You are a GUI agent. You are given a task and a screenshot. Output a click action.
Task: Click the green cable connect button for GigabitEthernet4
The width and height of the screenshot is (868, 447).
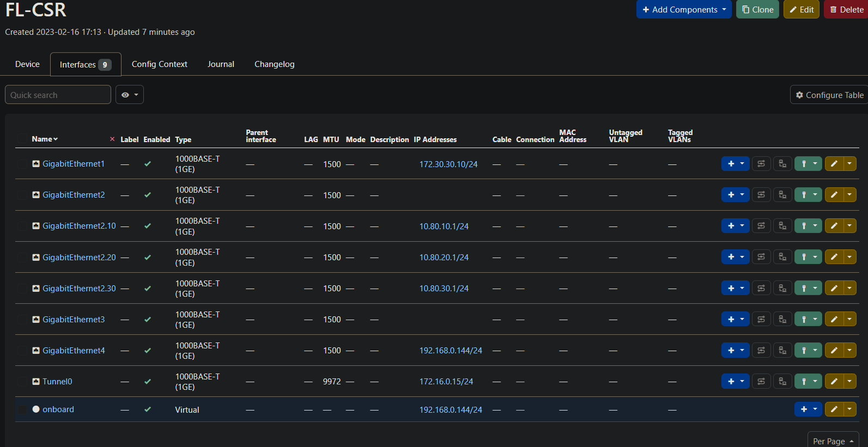click(x=808, y=350)
